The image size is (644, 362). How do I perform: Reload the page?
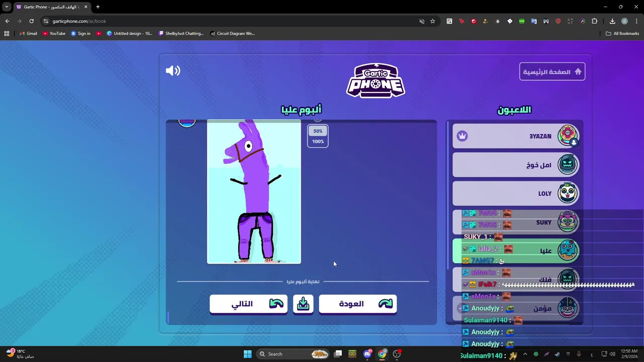point(31,21)
